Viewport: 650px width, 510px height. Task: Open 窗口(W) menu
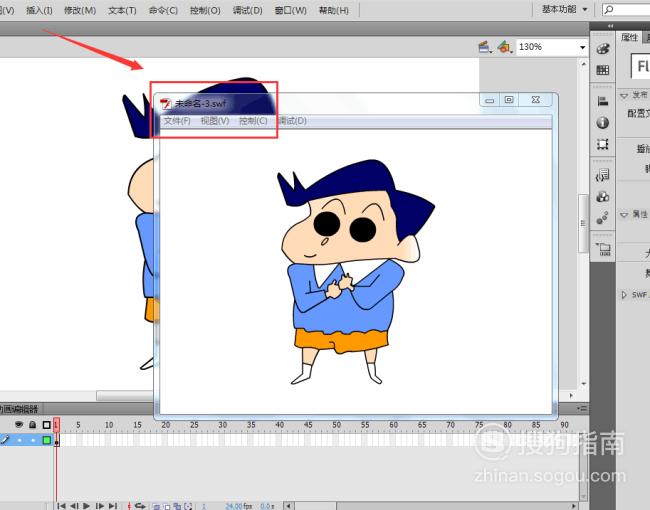point(291,11)
